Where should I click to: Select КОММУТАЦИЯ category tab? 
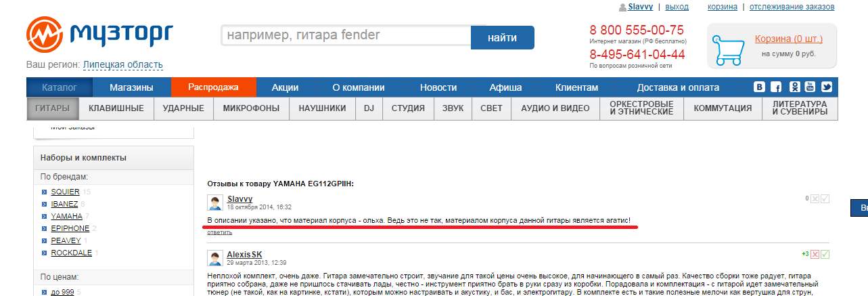[723, 108]
